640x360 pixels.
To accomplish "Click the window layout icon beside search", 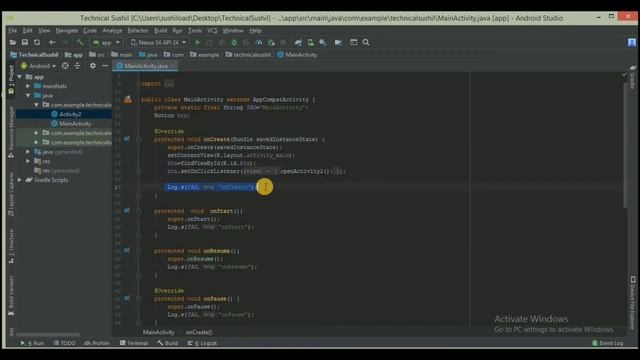I will coord(353,42).
